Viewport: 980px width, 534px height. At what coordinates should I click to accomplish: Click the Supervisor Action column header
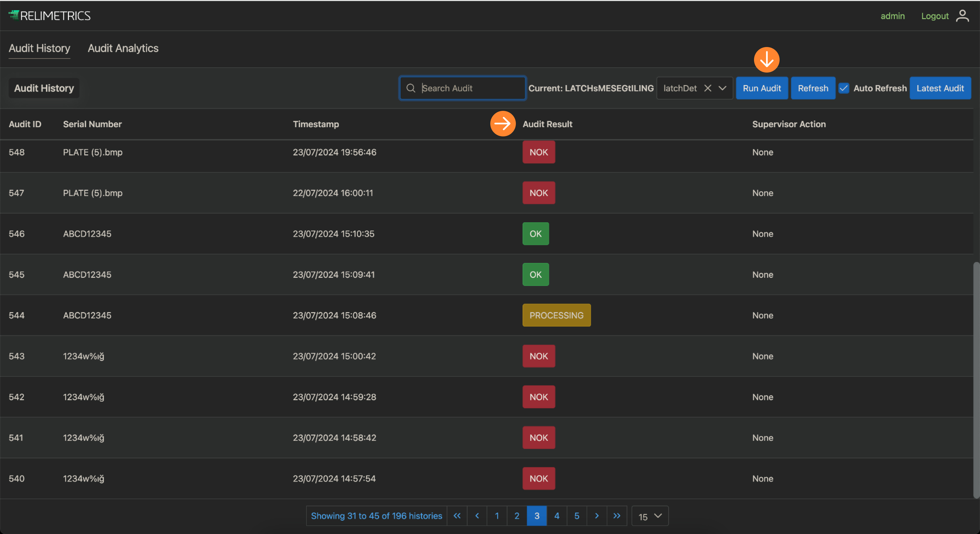(789, 124)
